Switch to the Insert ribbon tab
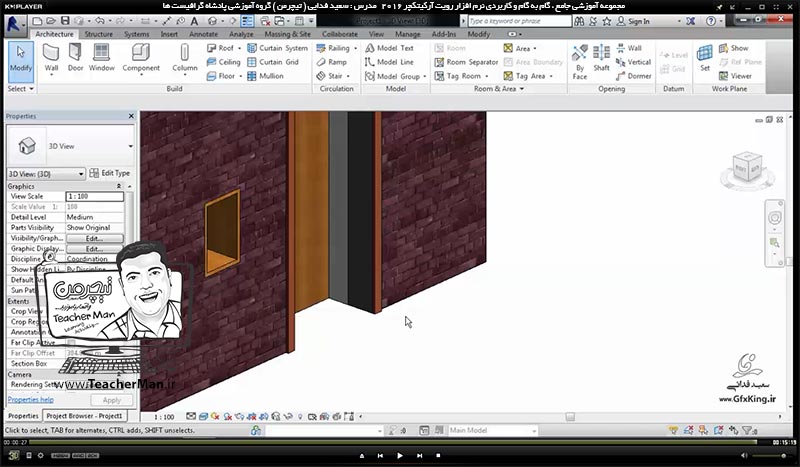Image resolution: width=800 pixels, height=467 pixels. point(169,34)
